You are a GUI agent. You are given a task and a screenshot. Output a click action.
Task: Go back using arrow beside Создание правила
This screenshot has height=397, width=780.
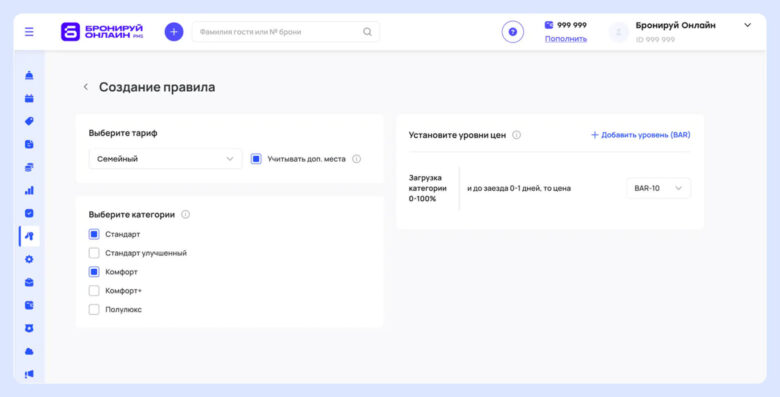[86, 87]
